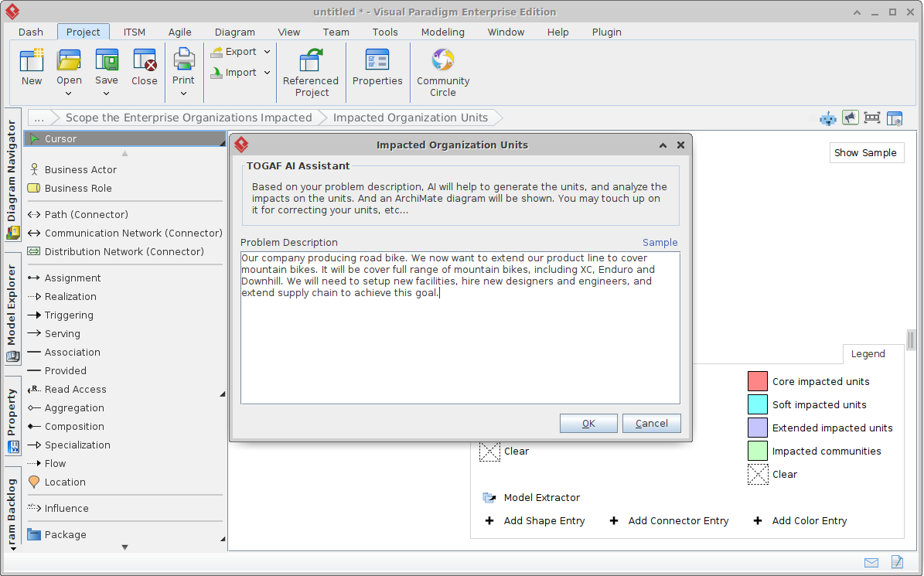Click the Cursor tool in the diagram palette
The image size is (924, 576).
[x=62, y=138]
